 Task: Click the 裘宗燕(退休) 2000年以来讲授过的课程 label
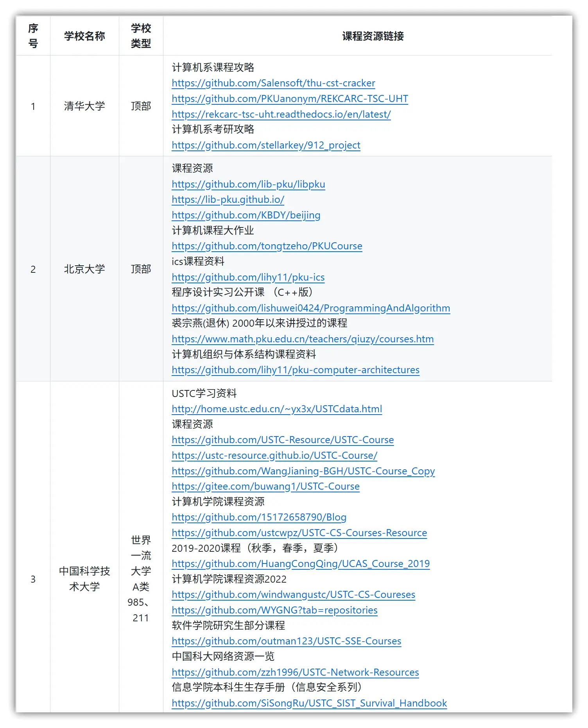260,323
